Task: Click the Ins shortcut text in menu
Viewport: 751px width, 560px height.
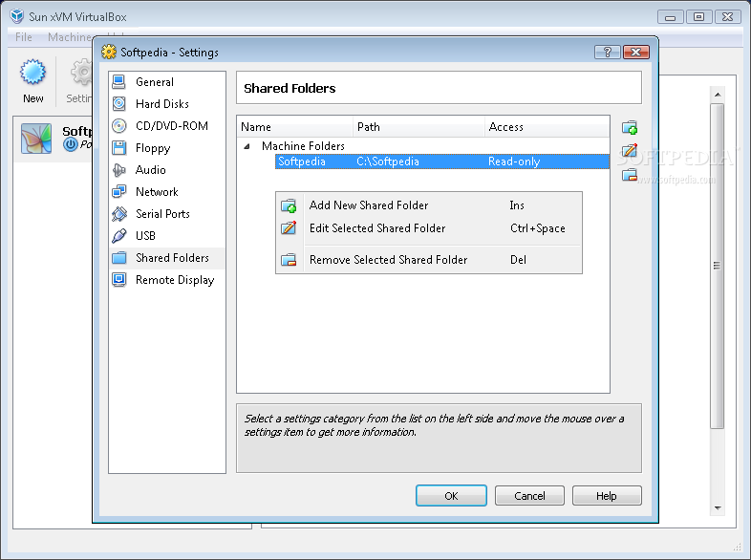Action: pyautogui.click(x=517, y=205)
